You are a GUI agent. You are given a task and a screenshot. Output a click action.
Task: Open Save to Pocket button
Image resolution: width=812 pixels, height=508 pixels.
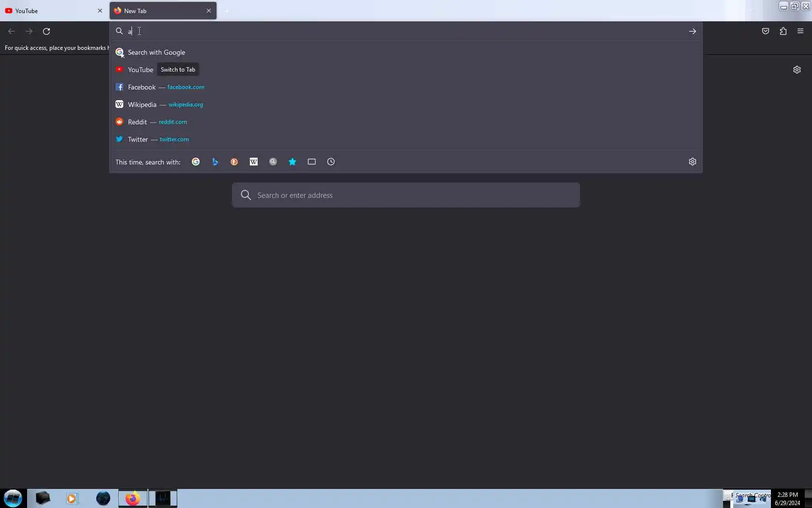point(766,31)
